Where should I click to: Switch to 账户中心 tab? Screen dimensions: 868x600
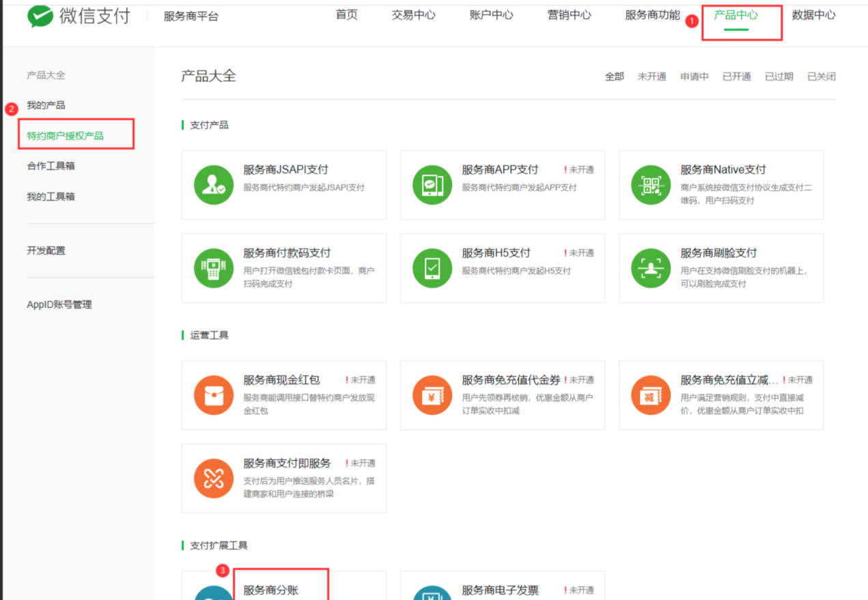tap(491, 15)
